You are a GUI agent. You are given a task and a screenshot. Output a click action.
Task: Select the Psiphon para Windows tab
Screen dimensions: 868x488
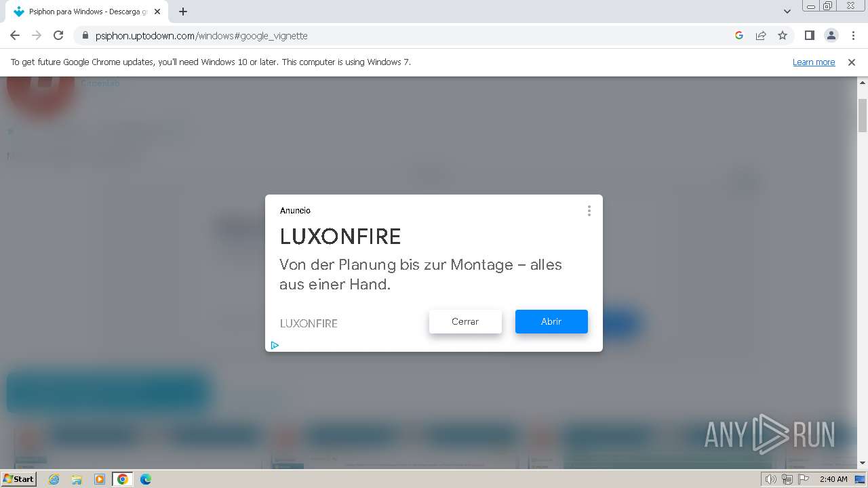(86, 12)
